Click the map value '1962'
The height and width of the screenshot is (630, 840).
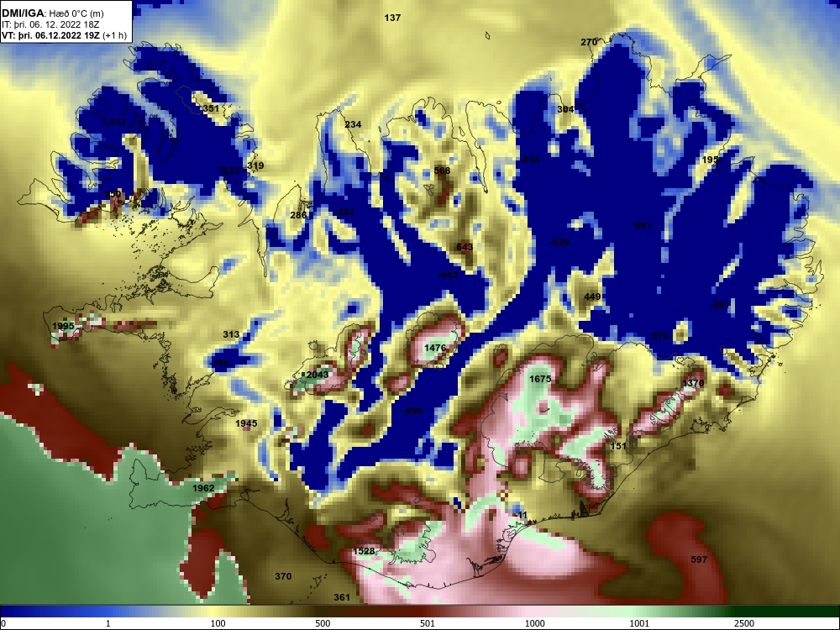point(203,488)
